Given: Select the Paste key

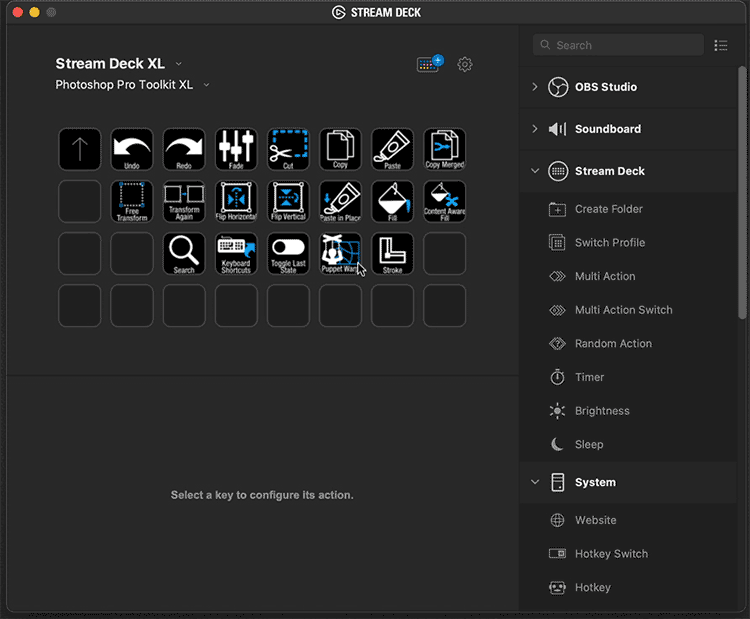Looking at the screenshot, I should [x=392, y=149].
